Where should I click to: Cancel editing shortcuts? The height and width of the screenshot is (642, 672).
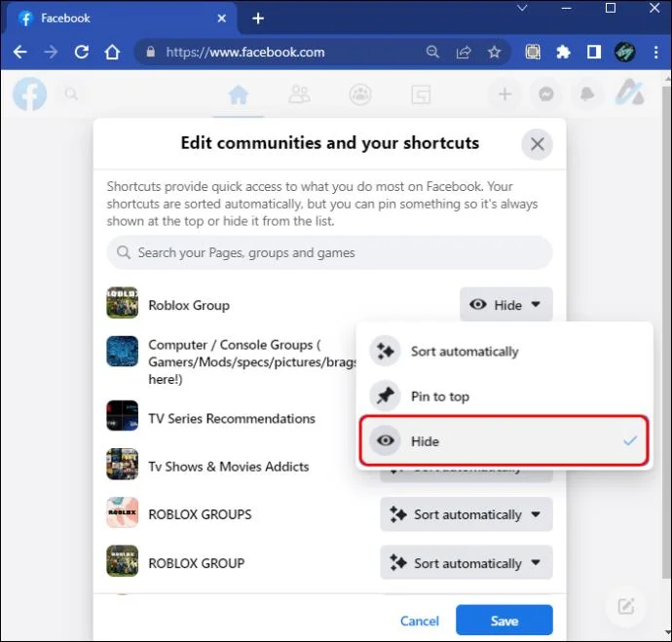tap(420, 621)
